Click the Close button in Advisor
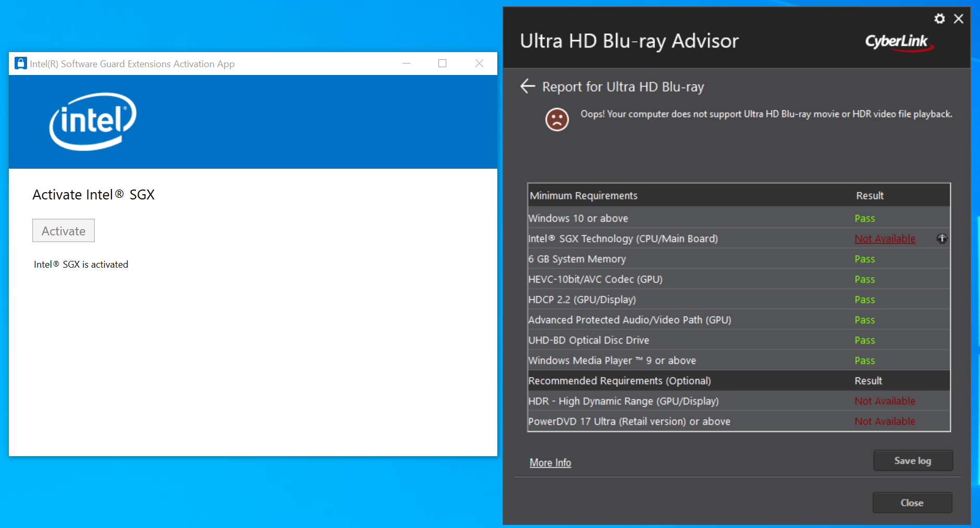Viewport: 980px width, 528px height. coord(912,502)
